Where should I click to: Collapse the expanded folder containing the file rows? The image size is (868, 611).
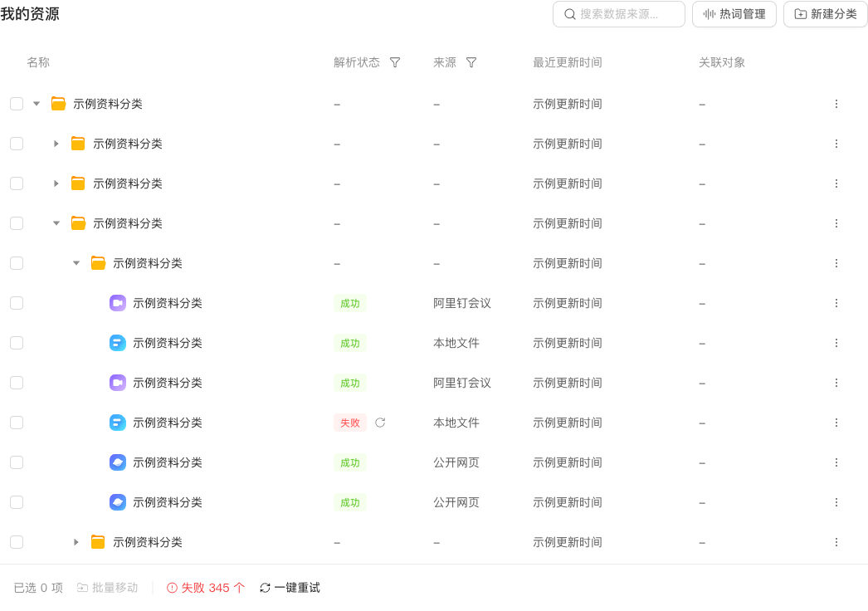pos(76,263)
